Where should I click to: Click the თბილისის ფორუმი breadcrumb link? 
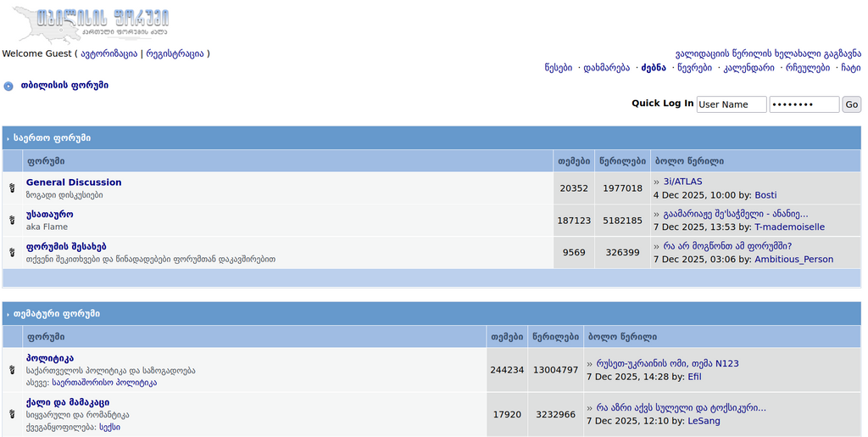pyautogui.click(x=64, y=86)
